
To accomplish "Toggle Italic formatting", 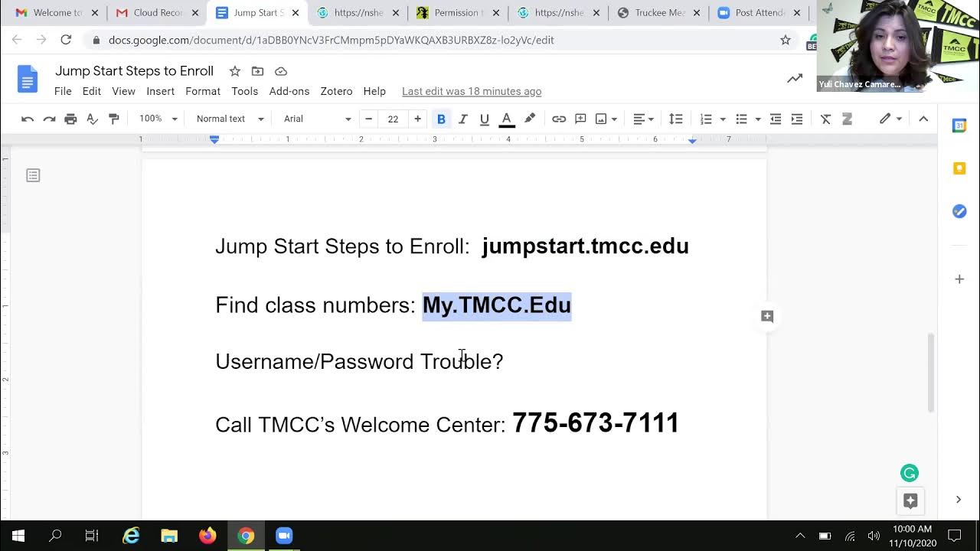I will [x=462, y=119].
